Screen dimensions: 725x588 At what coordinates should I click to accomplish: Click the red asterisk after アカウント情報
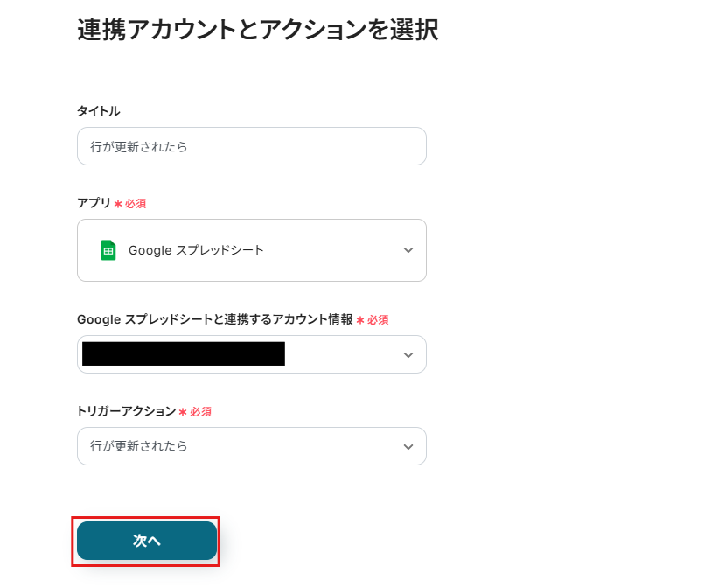[360, 321]
